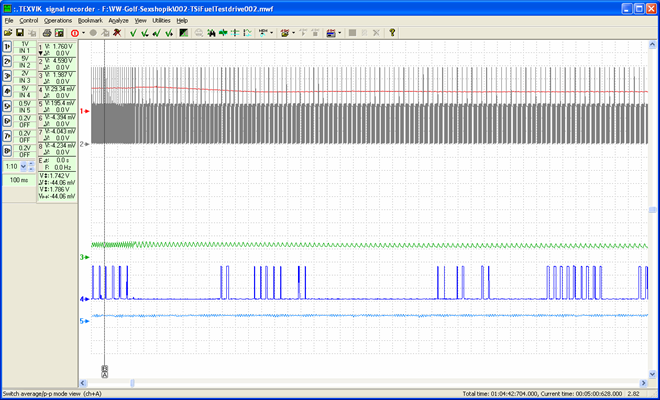This screenshot has height=400, width=660.
Task: Click the red-yellow settings icon left of arrow
Action: [x=285, y=32]
